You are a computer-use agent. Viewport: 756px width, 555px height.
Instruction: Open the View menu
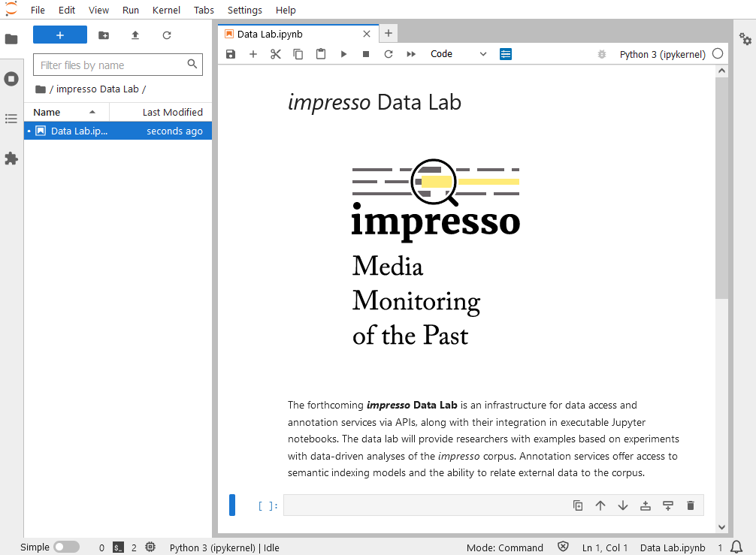click(98, 10)
